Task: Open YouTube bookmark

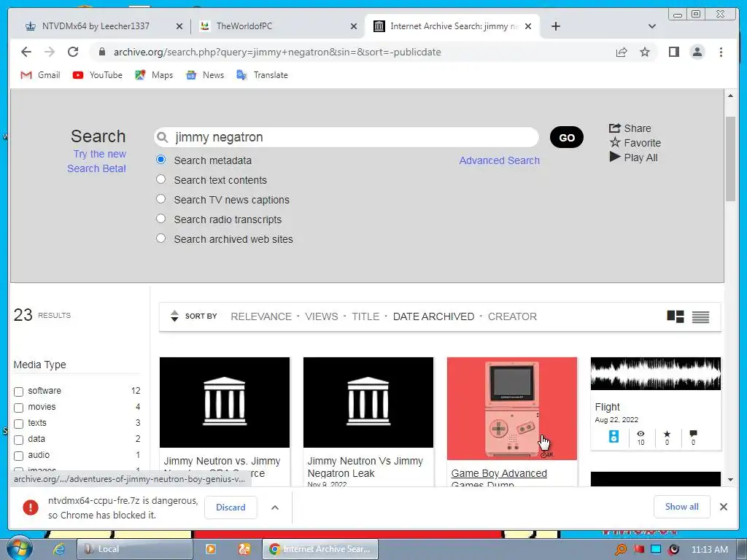Action: [x=98, y=75]
